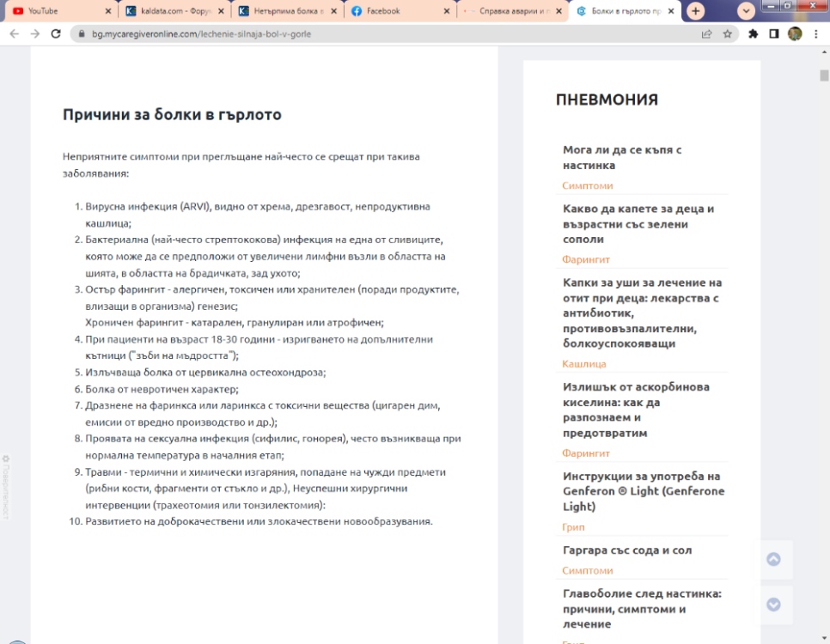Open article Капки за уши за лечение на отит
The height and width of the screenshot is (644, 830).
pyautogui.click(x=642, y=313)
